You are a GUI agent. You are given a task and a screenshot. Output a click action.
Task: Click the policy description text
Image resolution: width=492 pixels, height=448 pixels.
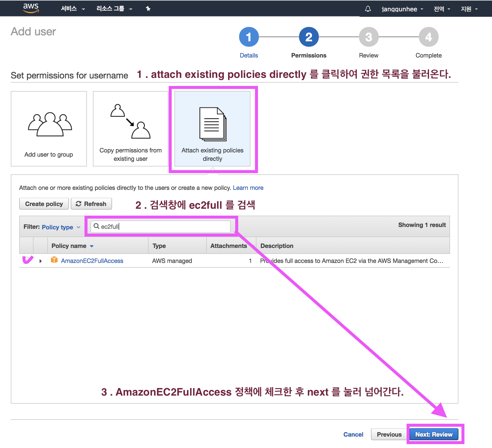tap(351, 261)
